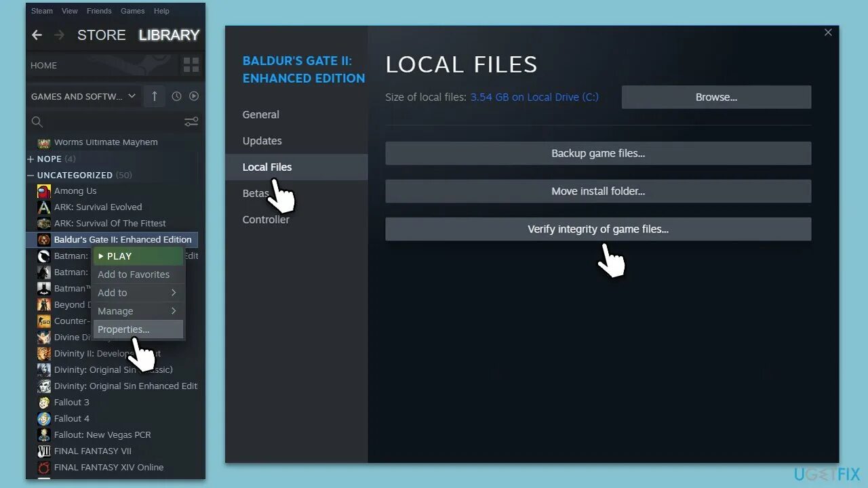This screenshot has width=868, height=488.
Task: Select Fallout 4 in the library
Action: click(71, 419)
